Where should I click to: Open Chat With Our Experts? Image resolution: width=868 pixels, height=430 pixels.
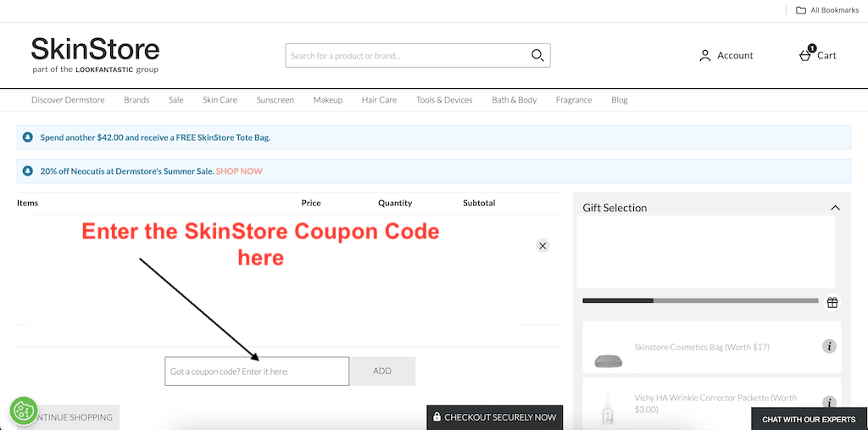point(809,419)
